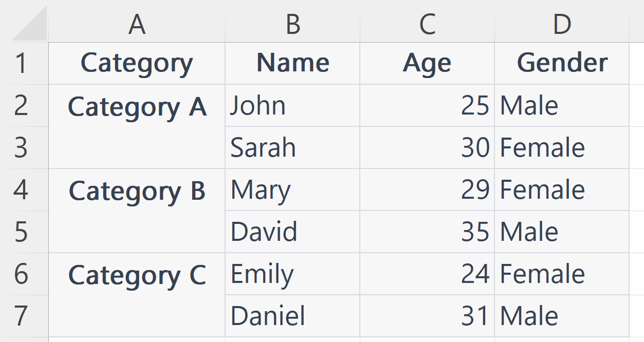Viewport: 644px width, 342px height.
Task: Select row 2 header
Action: point(23,105)
